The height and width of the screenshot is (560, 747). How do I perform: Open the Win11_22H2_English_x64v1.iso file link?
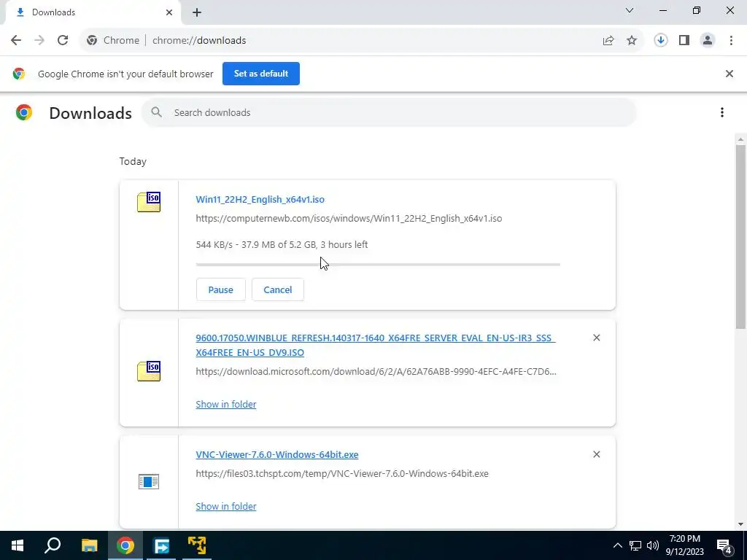tap(260, 200)
